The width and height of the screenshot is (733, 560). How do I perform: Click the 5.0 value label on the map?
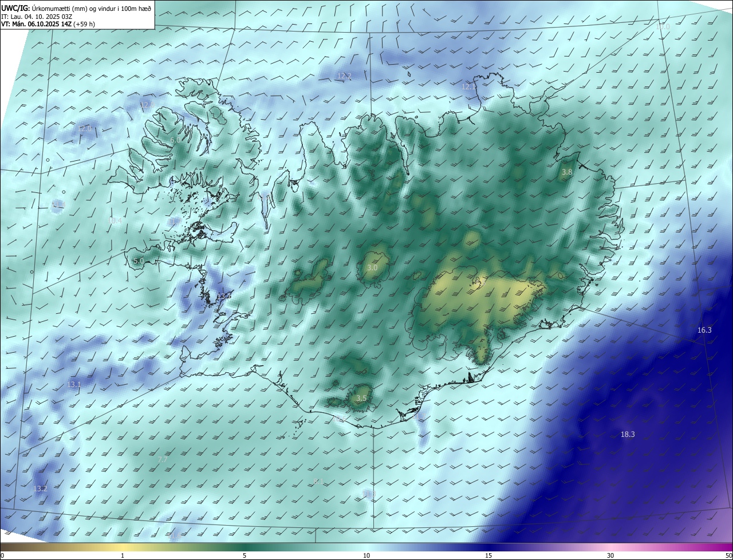tap(138, 261)
